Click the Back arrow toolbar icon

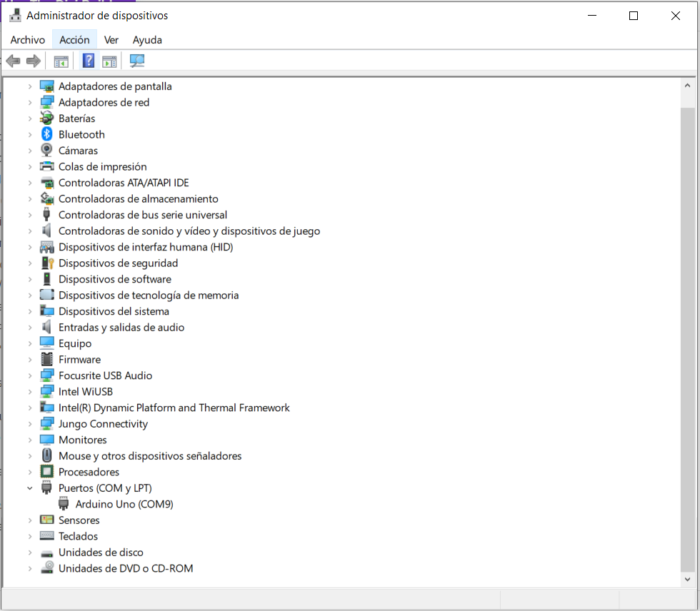pos(13,61)
